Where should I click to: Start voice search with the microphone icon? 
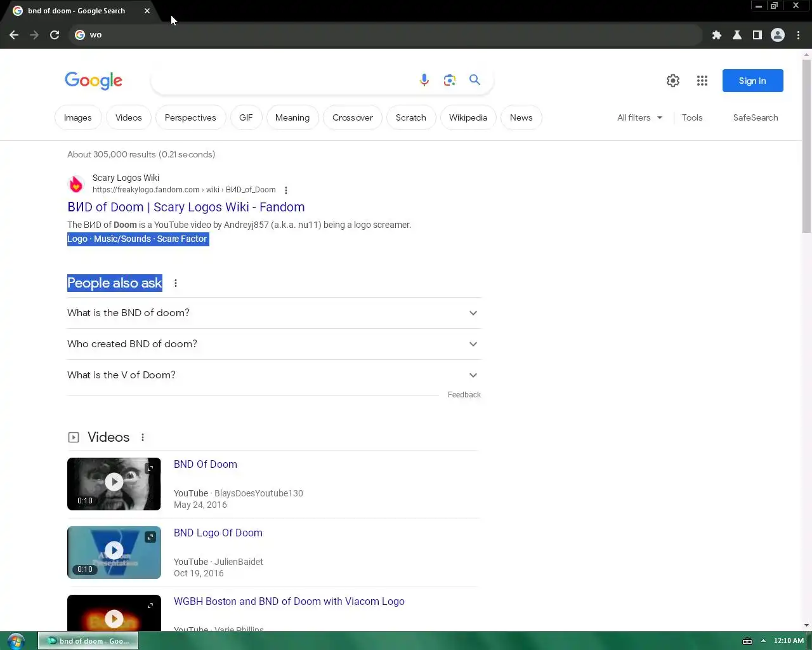pos(424,80)
